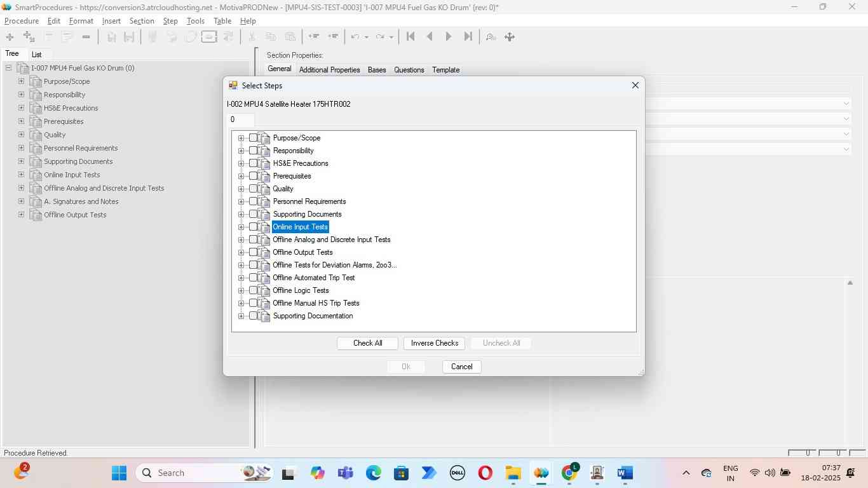Expand Prerequisites in the left procedure tree
Image resolution: width=868 pixels, height=488 pixels.
pos(22,121)
